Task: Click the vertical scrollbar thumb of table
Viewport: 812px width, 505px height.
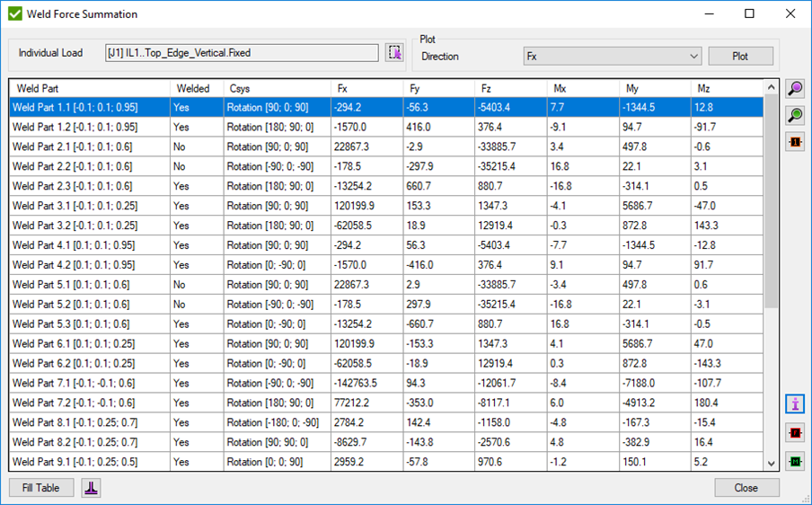Action: click(771, 201)
